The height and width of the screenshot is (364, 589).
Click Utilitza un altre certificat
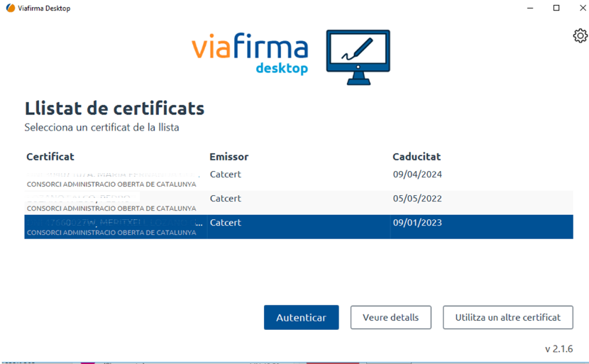(x=507, y=317)
